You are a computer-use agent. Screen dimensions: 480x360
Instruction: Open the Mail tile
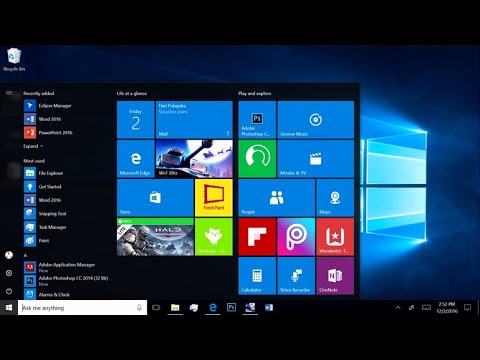pos(194,120)
